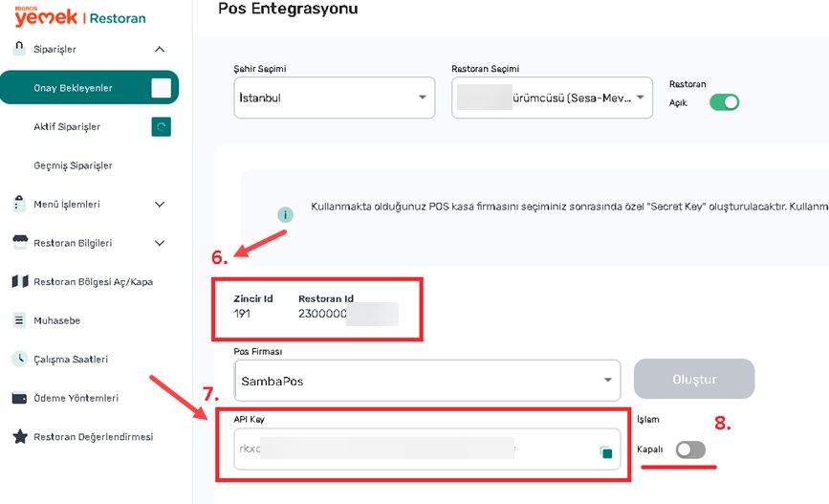Open Geçmiş Siparişler menu item
Viewport: 829px width, 504px height.
tap(73, 165)
